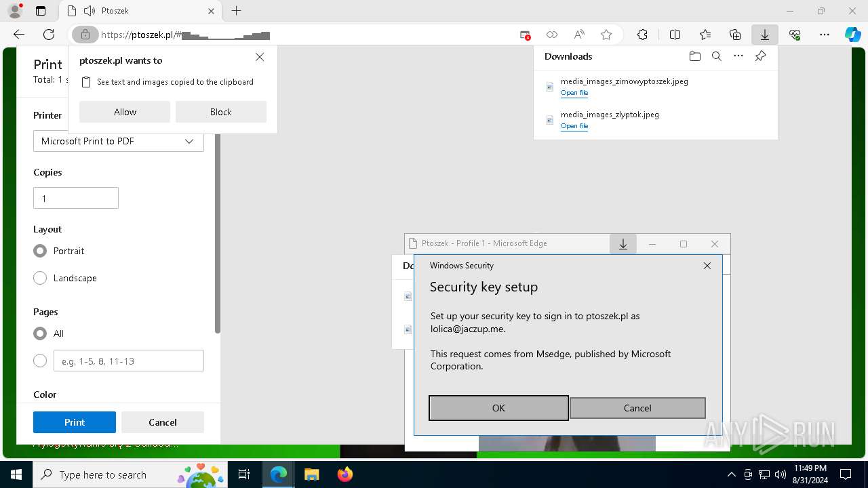Refresh the page
This screenshot has width=868, height=488.
click(49, 35)
